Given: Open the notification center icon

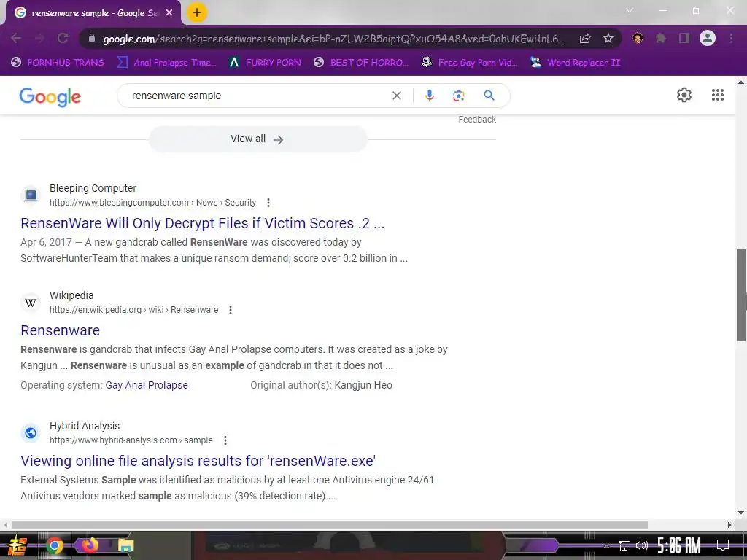Looking at the screenshot, I should (x=723, y=545).
